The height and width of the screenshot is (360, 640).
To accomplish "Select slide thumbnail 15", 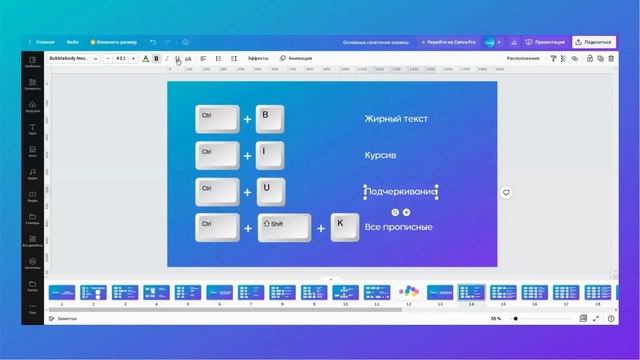I will coord(503,293).
